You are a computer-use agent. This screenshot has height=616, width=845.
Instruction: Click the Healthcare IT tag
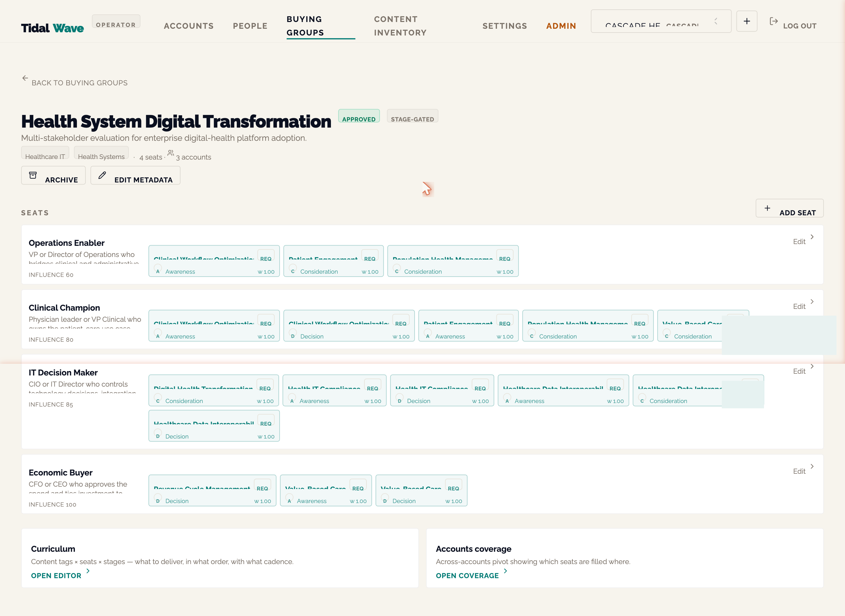tap(45, 153)
